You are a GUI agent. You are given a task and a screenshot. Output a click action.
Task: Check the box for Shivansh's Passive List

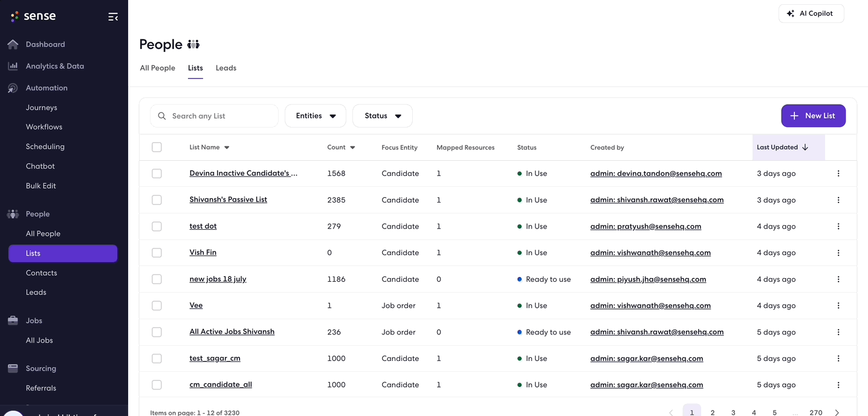point(157,200)
